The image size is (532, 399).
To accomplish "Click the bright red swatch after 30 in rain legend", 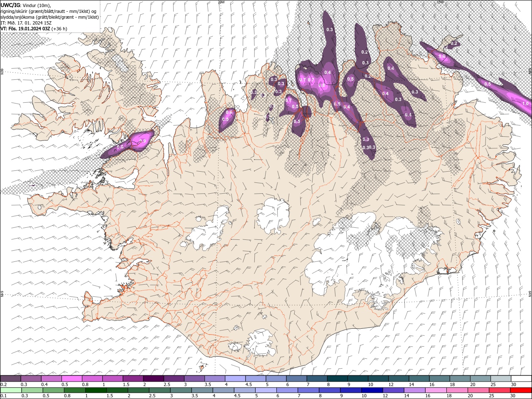I will click(521, 390).
